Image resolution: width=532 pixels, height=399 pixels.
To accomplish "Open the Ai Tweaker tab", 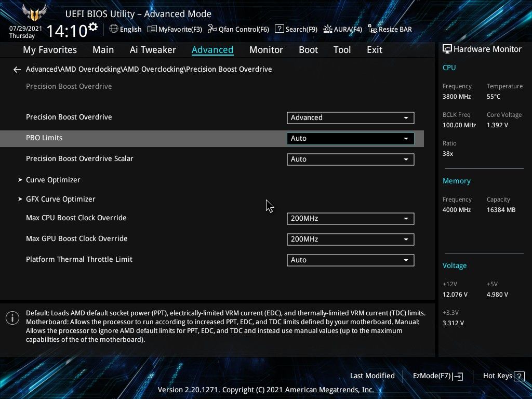I will 153,50.
